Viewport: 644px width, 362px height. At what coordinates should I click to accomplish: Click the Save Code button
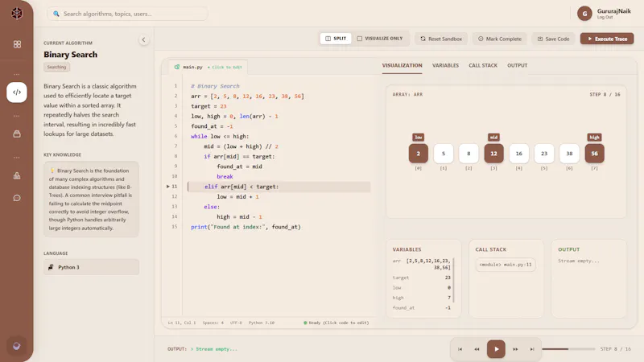(x=553, y=39)
